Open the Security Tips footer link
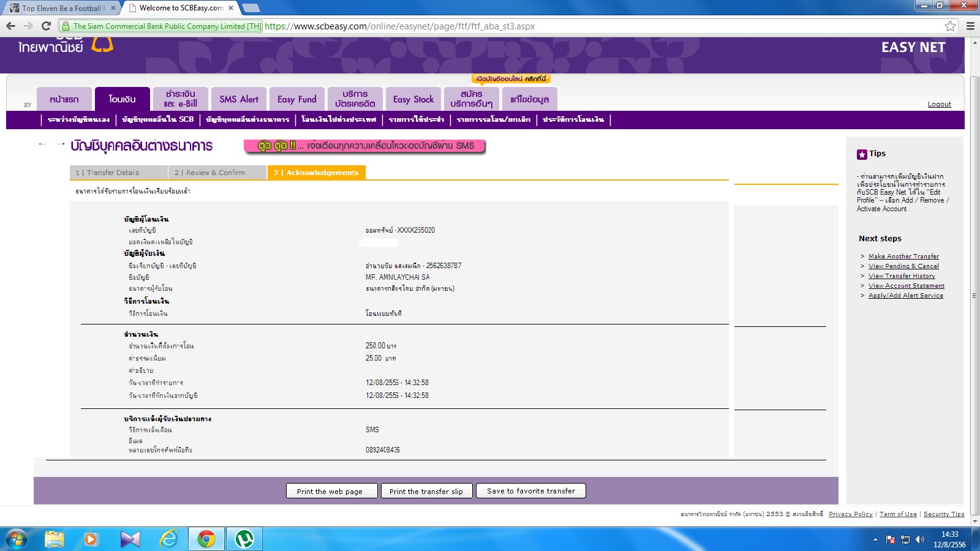Viewport: 980px width, 551px height. click(944, 514)
